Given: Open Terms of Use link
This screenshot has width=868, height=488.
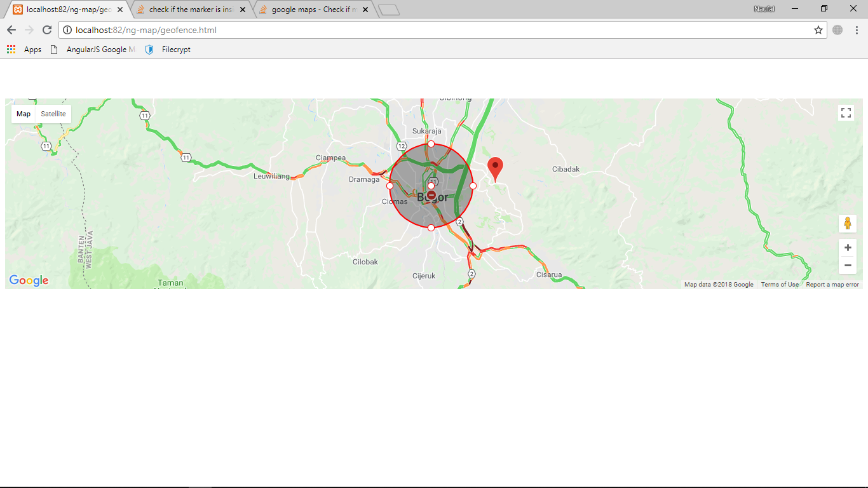Looking at the screenshot, I should coord(780,285).
